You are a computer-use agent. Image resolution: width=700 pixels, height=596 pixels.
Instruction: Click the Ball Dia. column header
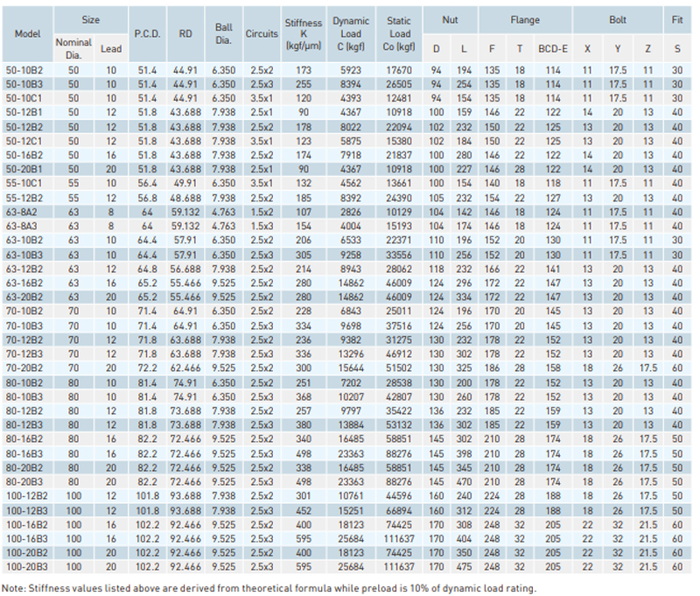click(223, 33)
